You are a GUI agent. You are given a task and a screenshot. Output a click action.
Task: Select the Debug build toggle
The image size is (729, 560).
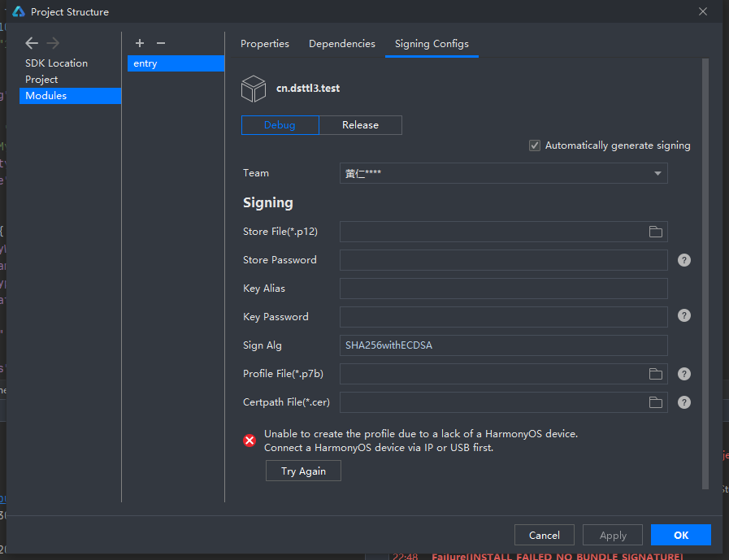click(280, 125)
